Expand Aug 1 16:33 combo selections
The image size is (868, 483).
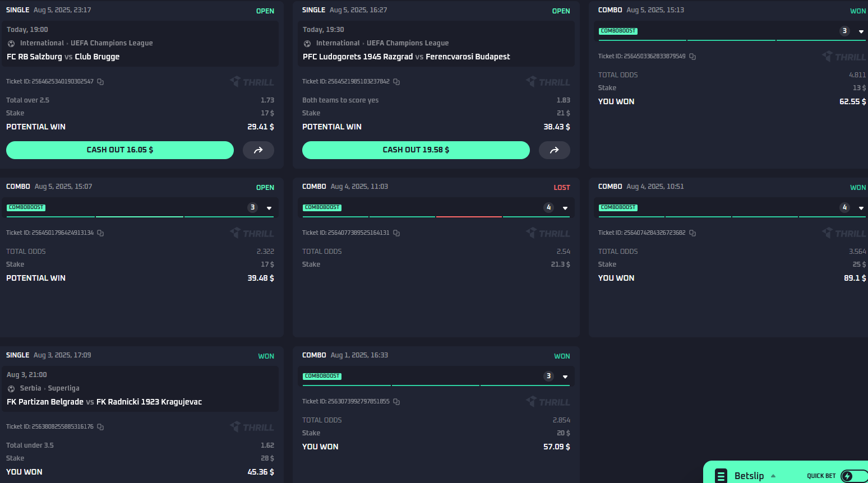coord(565,377)
